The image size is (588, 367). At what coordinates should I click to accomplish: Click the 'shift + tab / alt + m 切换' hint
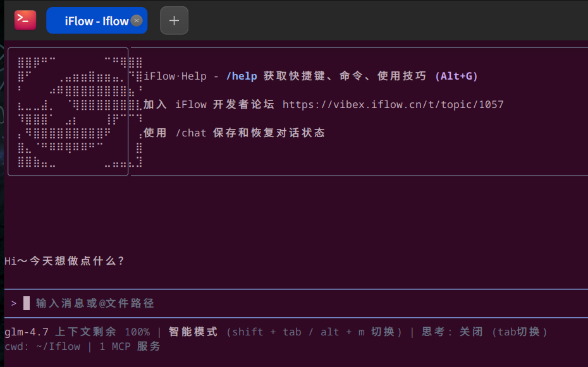(x=314, y=332)
